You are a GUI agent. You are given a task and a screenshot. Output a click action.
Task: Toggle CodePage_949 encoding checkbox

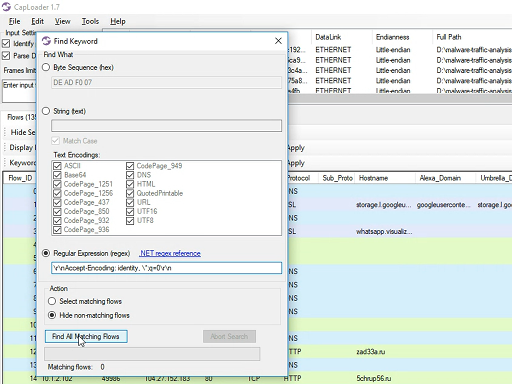130,166
